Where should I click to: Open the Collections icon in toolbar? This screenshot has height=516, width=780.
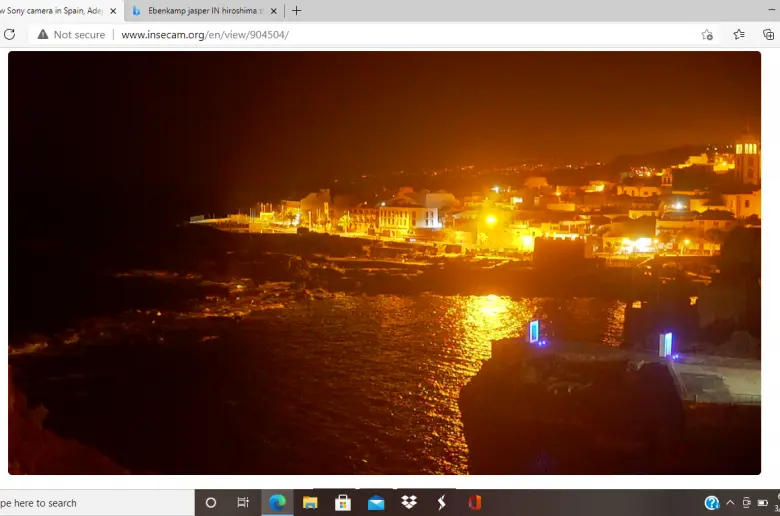click(768, 34)
